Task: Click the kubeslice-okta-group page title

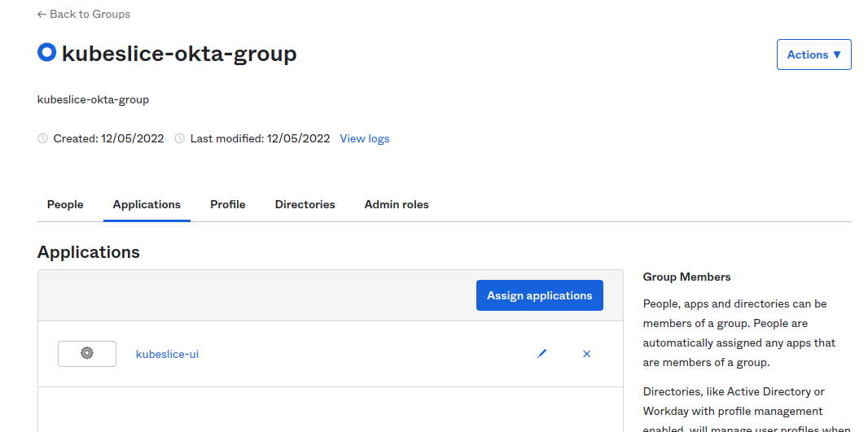Action: 179,54
